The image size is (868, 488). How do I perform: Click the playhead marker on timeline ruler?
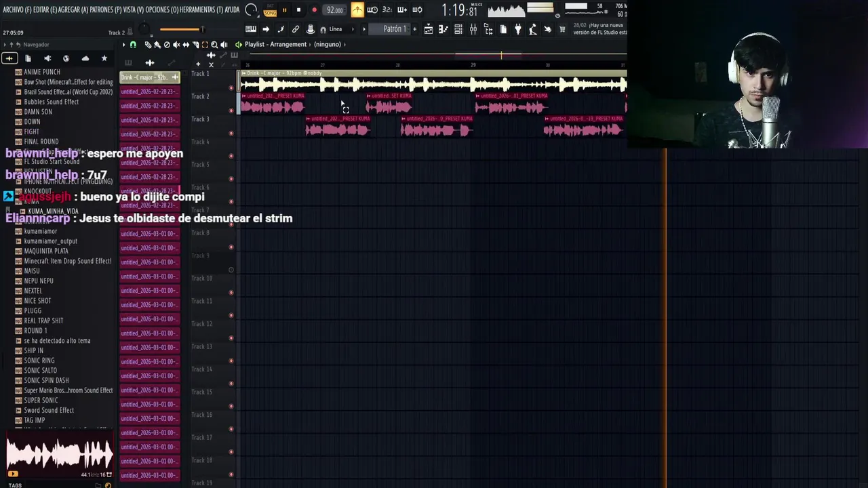click(x=501, y=55)
